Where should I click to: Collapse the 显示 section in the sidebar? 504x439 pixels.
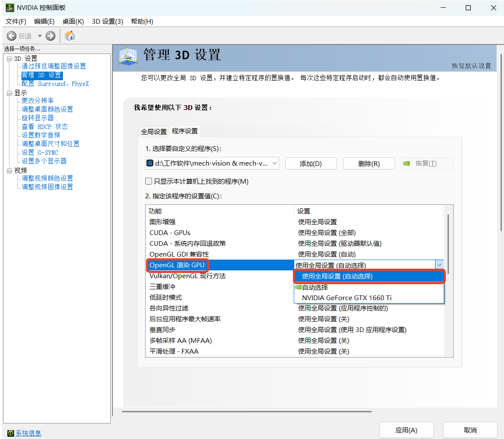click(x=9, y=92)
